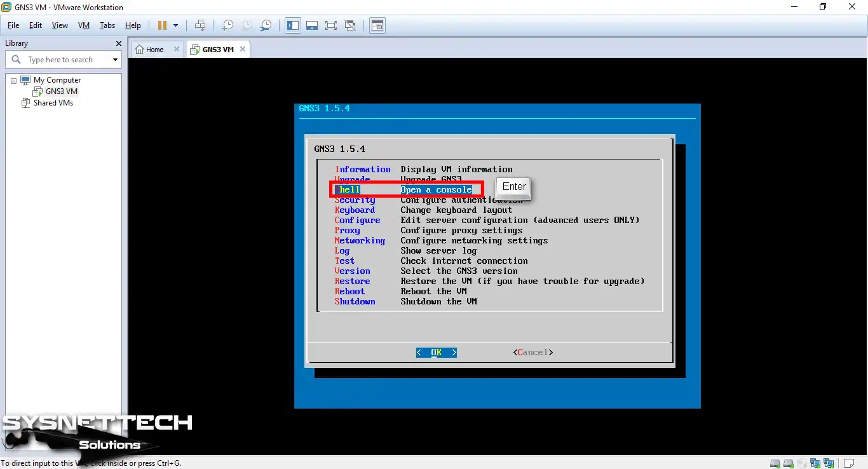The height and width of the screenshot is (469, 868).
Task: Open the View menu
Action: coord(60,25)
